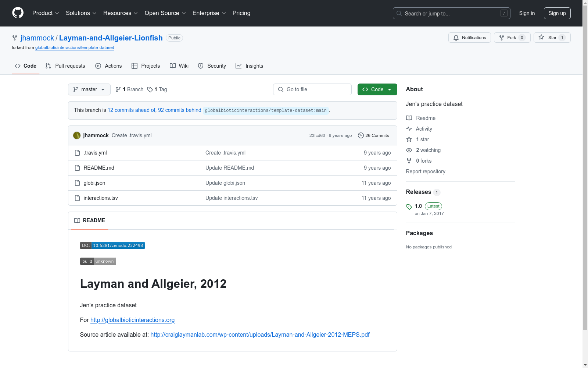Open the Security tab
The width and height of the screenshot is (588, 368).
(x=212, y=66)
